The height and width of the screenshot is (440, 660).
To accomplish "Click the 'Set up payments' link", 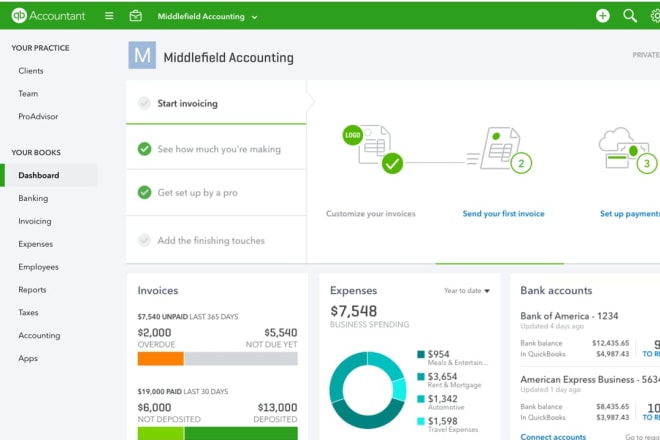I will pos(630,213).
